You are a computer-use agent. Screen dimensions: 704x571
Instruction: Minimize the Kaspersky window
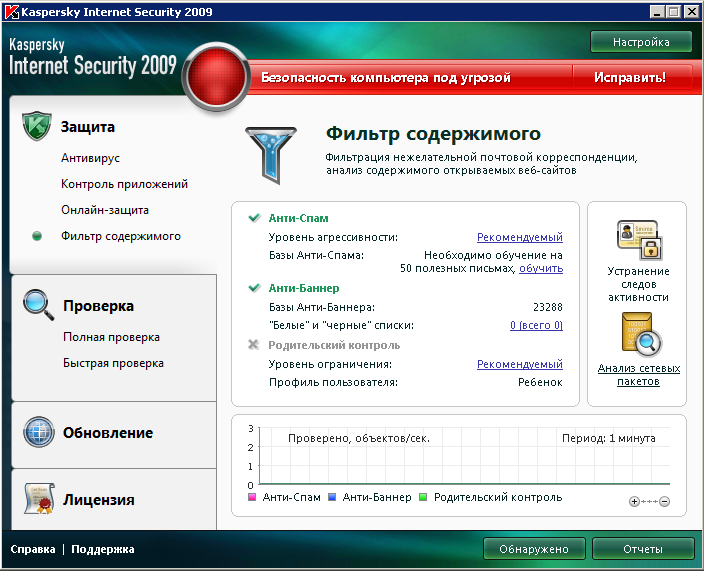(x=657, y=12)
